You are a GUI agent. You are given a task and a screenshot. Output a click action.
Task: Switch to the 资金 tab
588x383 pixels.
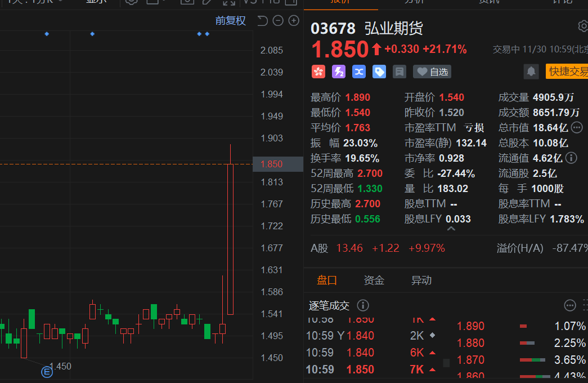pos(374,280)
